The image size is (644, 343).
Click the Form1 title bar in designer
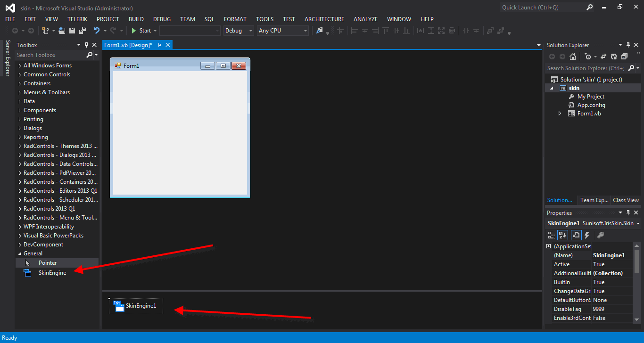coord(180,65)
